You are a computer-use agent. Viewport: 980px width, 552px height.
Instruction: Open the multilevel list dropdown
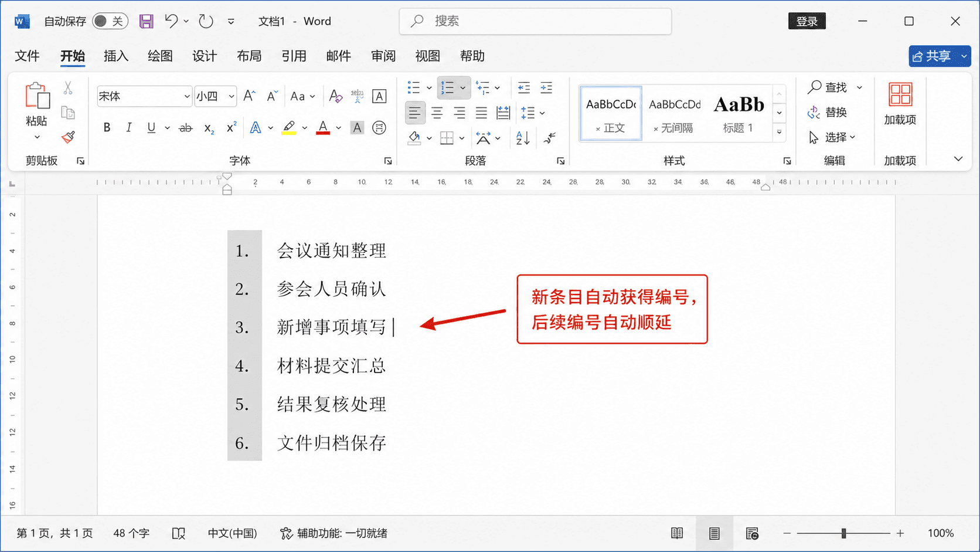(497, 88)
